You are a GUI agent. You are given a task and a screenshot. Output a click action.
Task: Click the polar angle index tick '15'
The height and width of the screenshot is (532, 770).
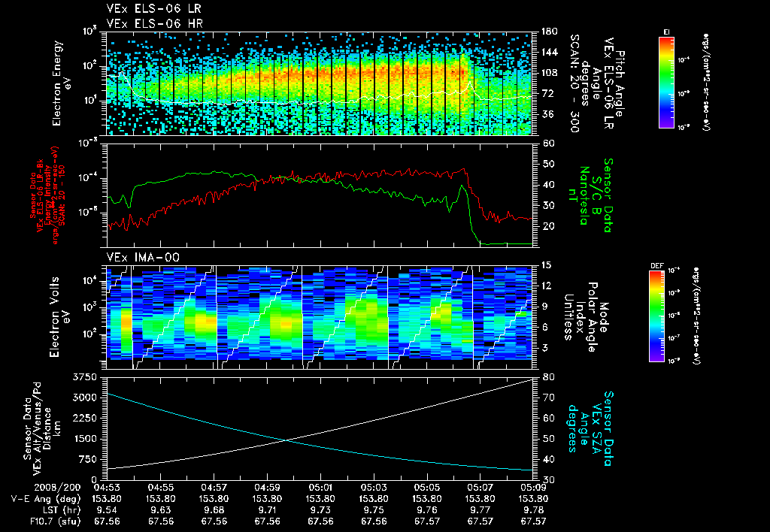[x=547, y=265]
